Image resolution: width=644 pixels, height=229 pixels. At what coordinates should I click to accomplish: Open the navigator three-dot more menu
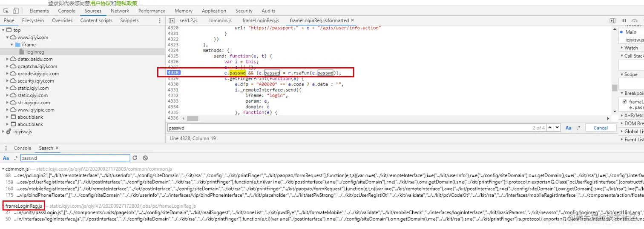click(160, 20)
